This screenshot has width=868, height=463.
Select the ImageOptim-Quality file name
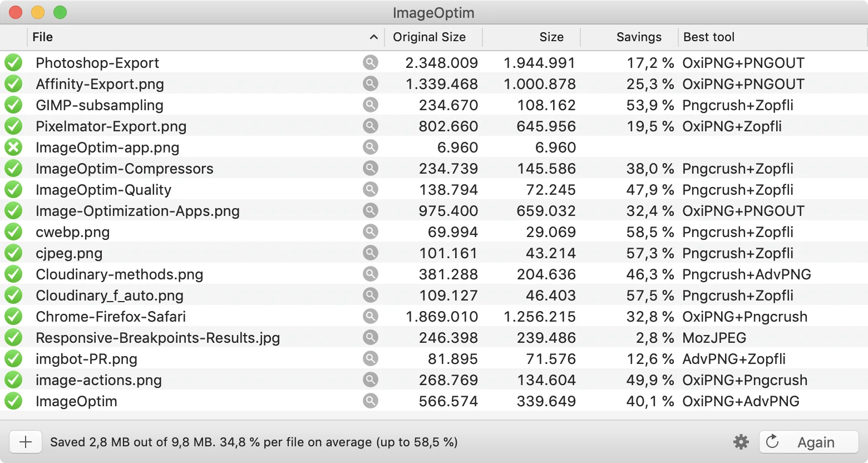tap(103, 190)
